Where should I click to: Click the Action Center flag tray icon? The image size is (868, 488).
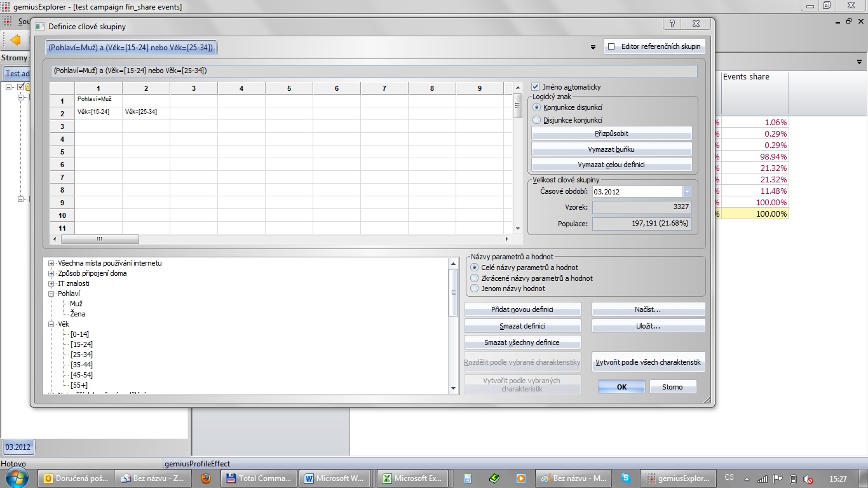[x=778, y=478]
